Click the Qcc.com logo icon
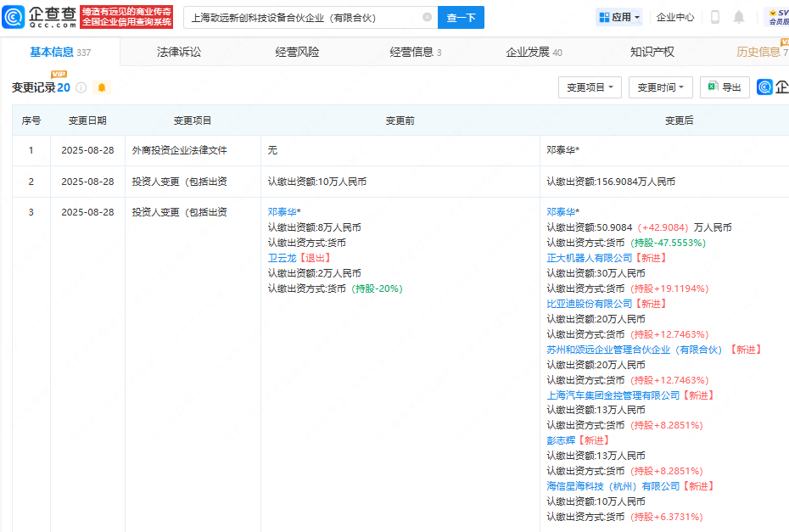The width and height of the screenshot is (789, 532). (x=13, y=17)
